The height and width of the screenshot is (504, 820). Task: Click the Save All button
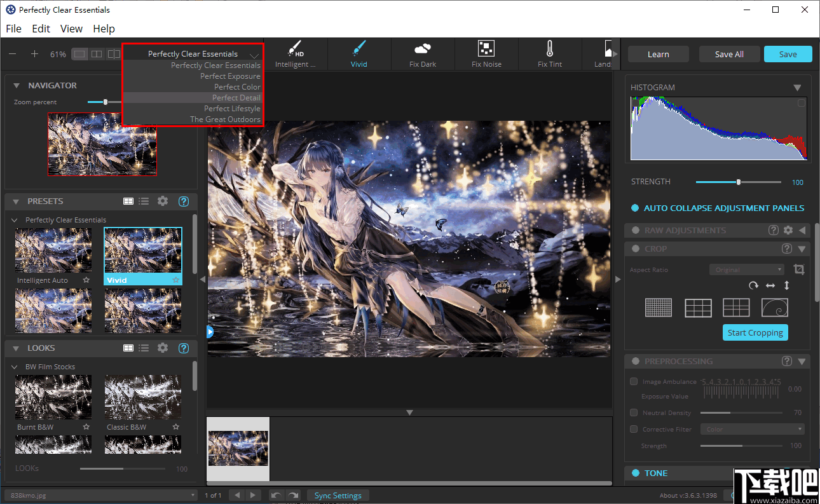729,54
